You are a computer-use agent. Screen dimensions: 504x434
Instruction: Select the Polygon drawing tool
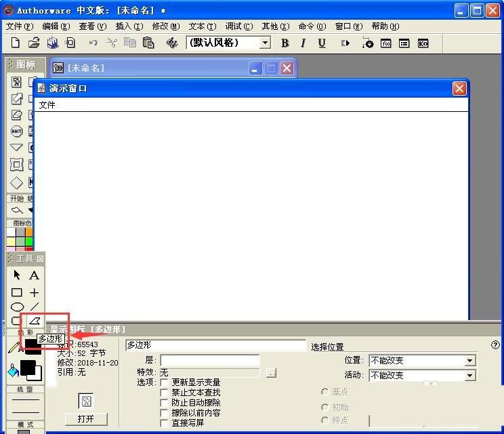click(x=35, y=321)
